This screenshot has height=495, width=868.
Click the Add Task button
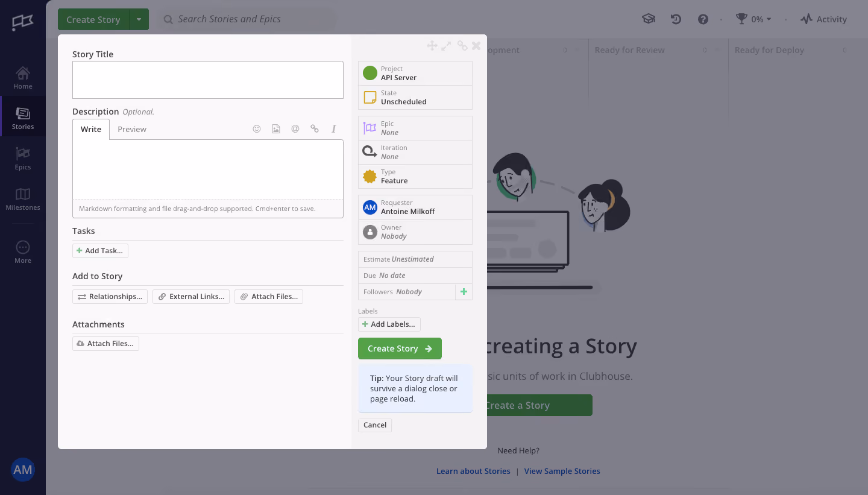click(100, 251)
